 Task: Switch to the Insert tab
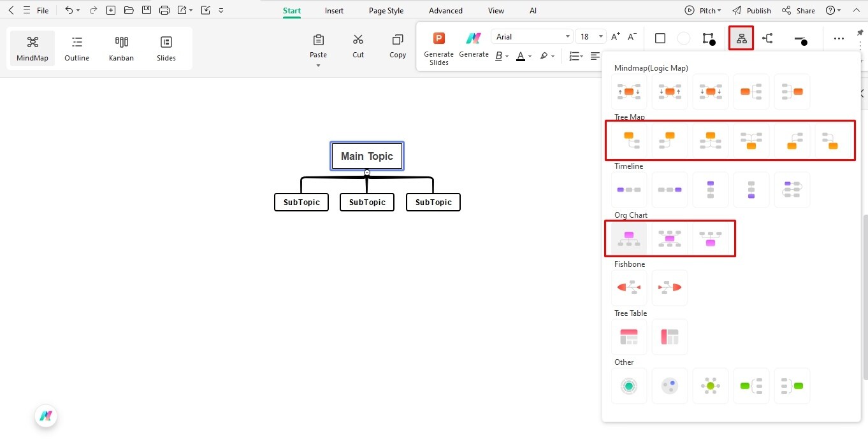click(x=334, y=10)
